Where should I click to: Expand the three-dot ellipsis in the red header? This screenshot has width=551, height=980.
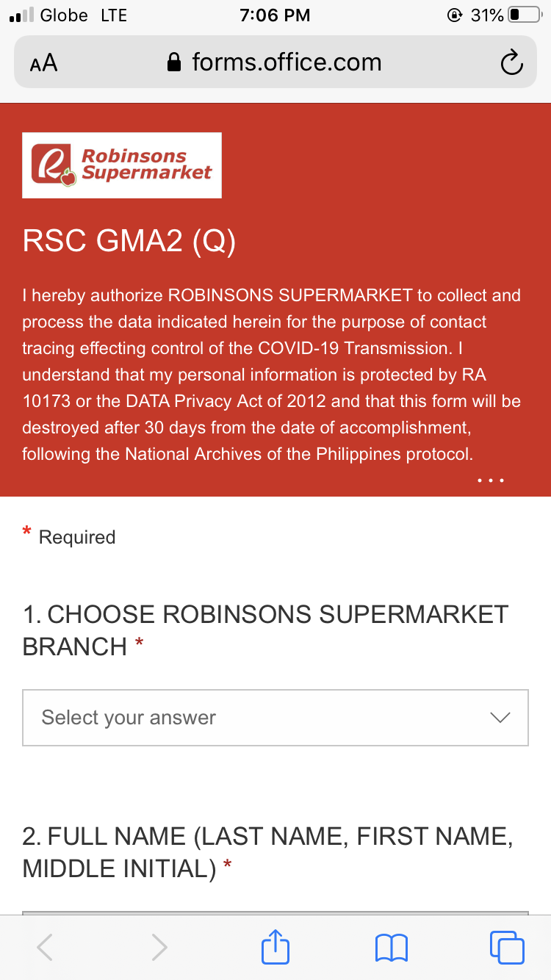pos(490,480)
